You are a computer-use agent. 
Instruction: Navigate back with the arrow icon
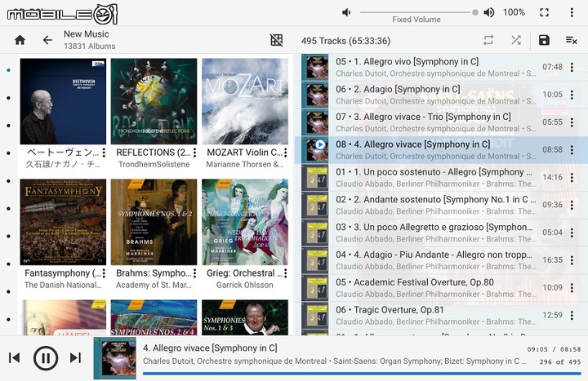coord(47,40)
